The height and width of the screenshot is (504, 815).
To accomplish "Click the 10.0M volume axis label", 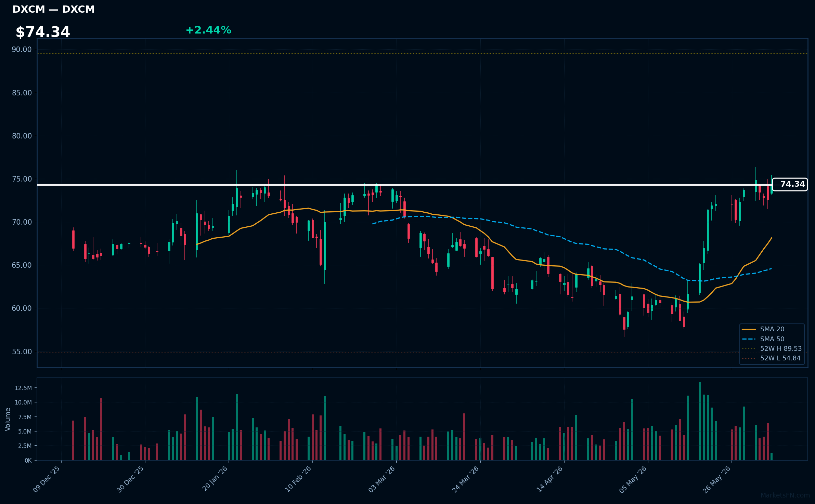I will pos(23,402).
